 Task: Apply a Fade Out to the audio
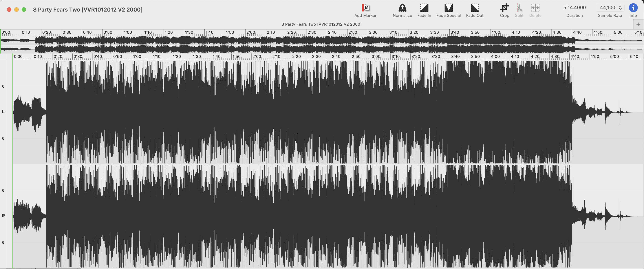coord(475,8)
